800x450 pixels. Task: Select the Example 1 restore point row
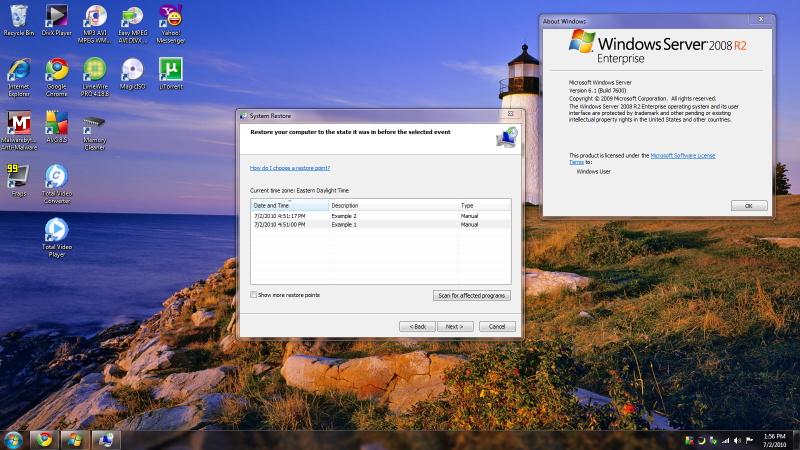click(x=381, y=224)
